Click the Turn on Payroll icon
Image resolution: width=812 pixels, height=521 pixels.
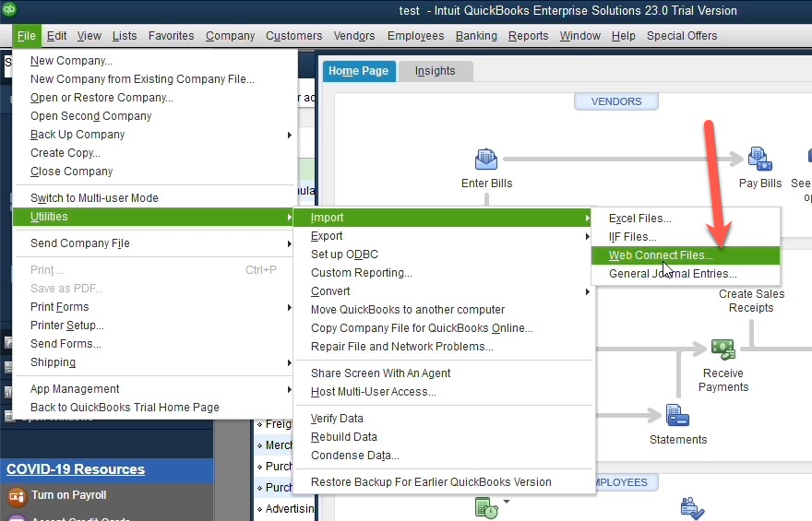click(17, 497)
